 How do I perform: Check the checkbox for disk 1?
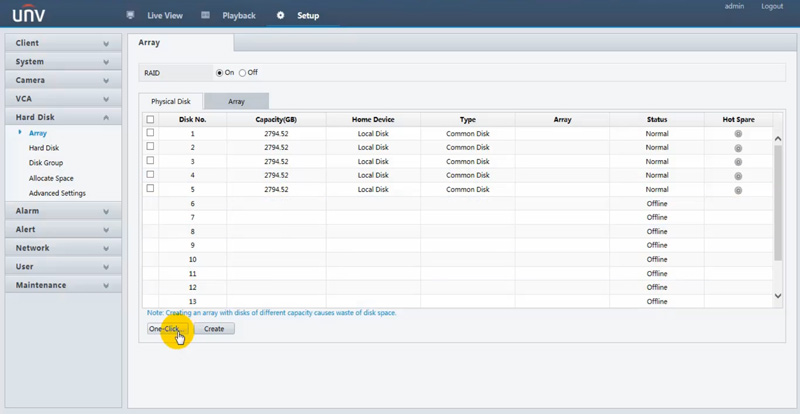(150, 133)
